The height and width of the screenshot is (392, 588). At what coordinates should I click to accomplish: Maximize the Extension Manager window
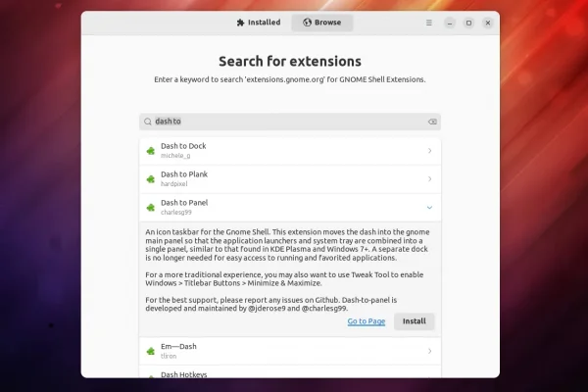(468, 23)
